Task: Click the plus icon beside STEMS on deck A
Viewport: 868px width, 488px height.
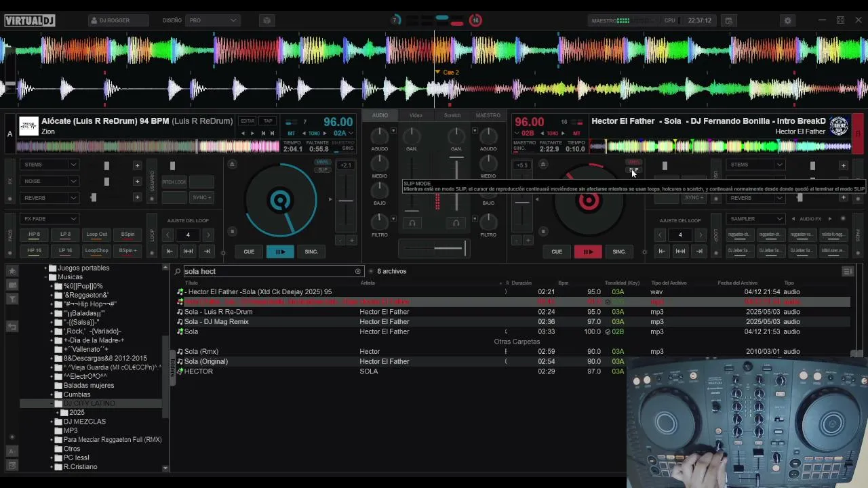Action: [137, 165]
